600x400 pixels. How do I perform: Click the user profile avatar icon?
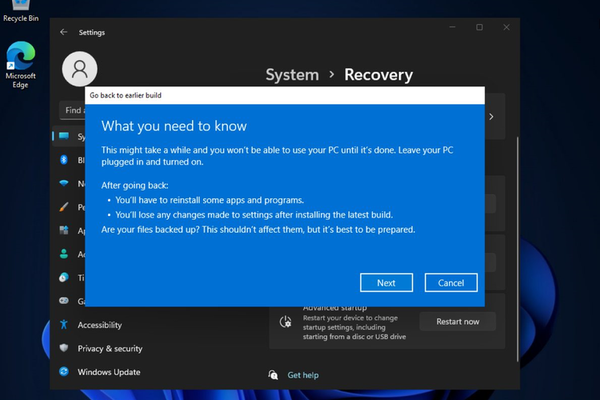coord(78,68)
